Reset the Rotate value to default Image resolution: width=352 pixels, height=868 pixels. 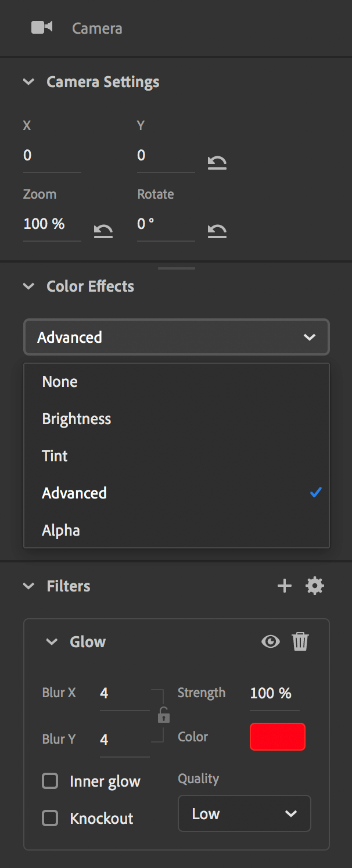tap(216, 231)
